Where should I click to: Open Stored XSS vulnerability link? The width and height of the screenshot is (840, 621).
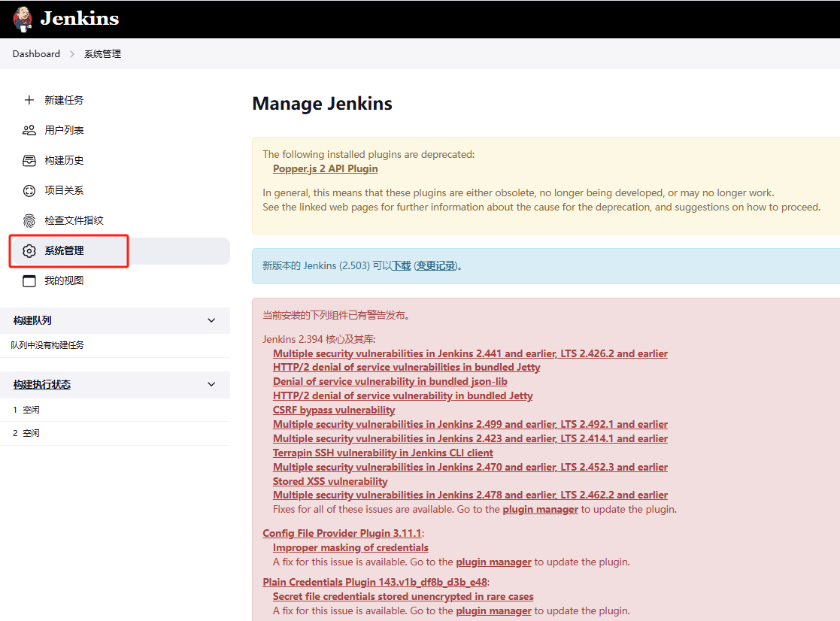point(330,481)
